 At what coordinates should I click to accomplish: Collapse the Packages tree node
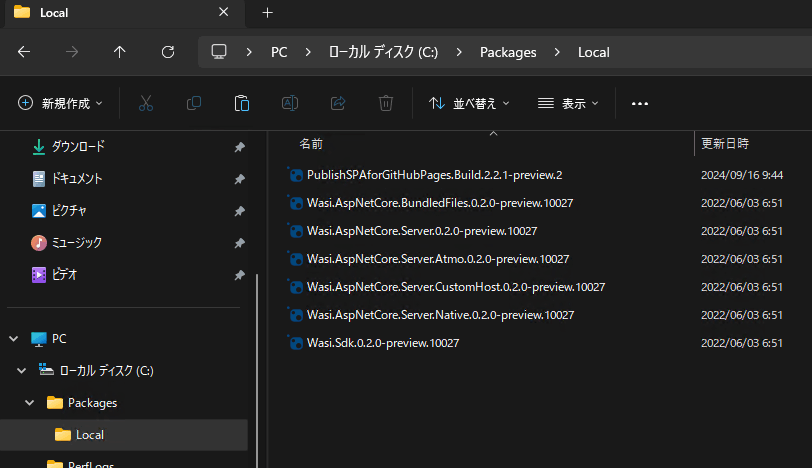click(30, 403)
